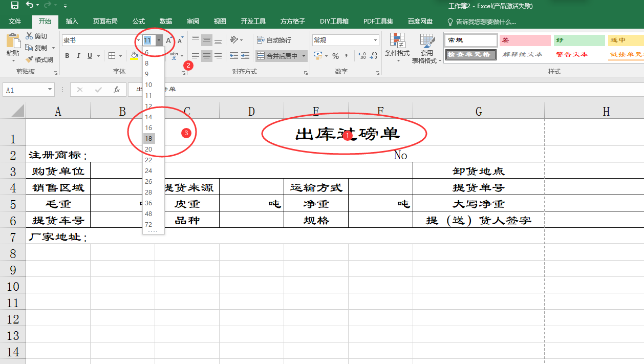Click the wén phonetic guide icon
Viewport: 644px width, 364px height.
point(174,56)
